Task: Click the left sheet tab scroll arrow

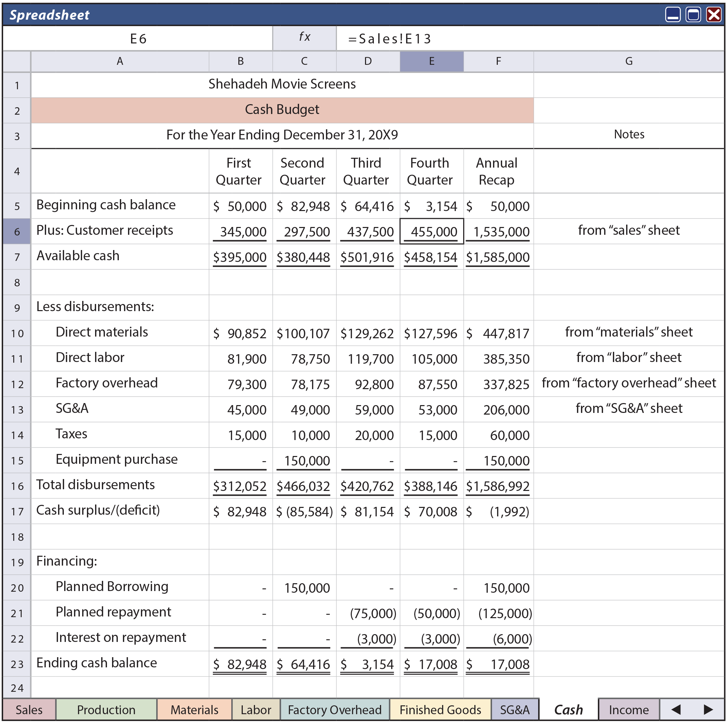Action: 676,709
